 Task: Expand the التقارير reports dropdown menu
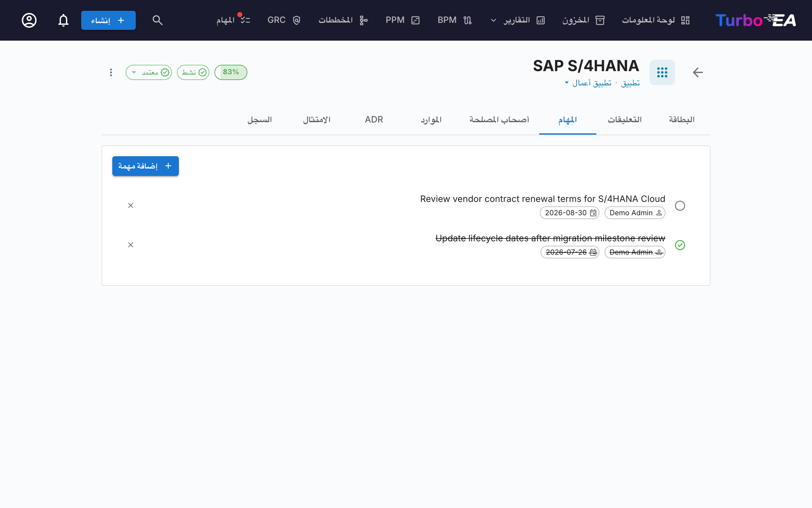(x=517, y=20)
